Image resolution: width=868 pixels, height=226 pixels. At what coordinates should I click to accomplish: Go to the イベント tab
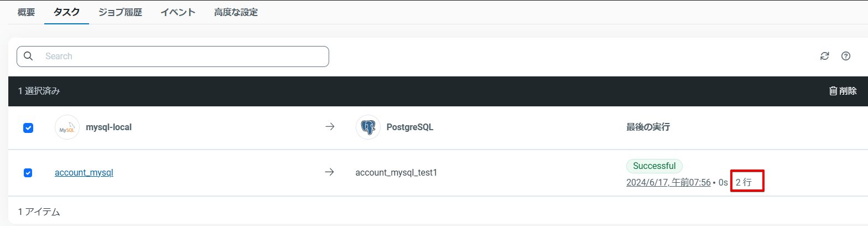178,12
